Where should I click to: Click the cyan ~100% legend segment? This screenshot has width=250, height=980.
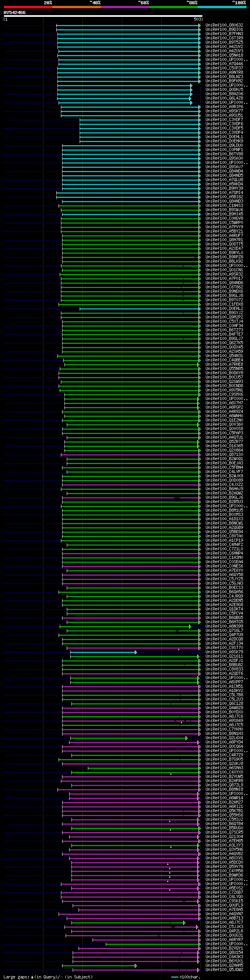[x=222, y=7]
